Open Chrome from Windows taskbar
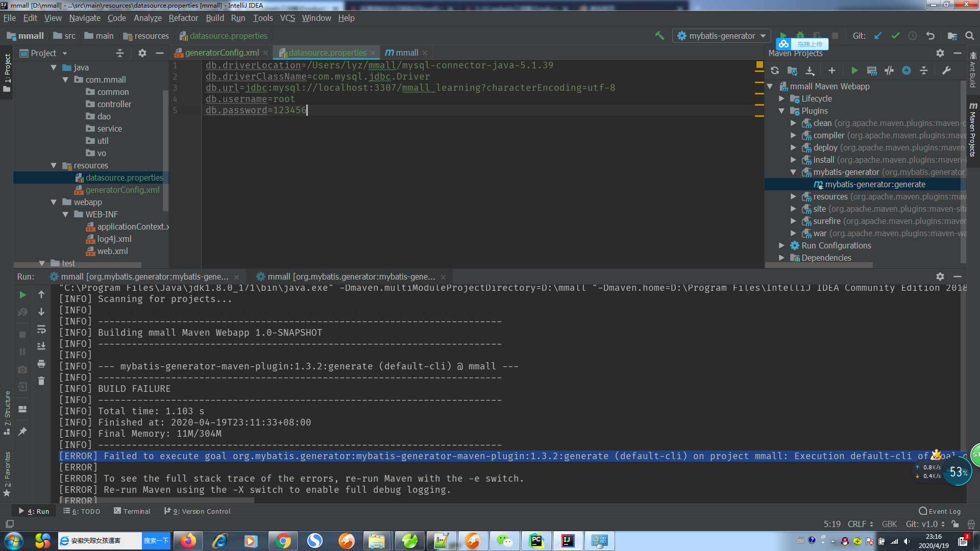The width and height of the screenshot is (980, 551). (283, 541)
